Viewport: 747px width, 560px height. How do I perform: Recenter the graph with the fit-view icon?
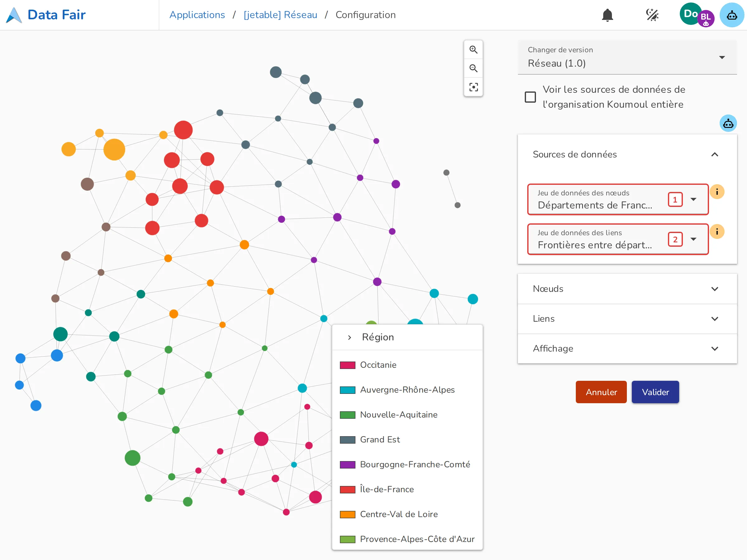point(473,87)
